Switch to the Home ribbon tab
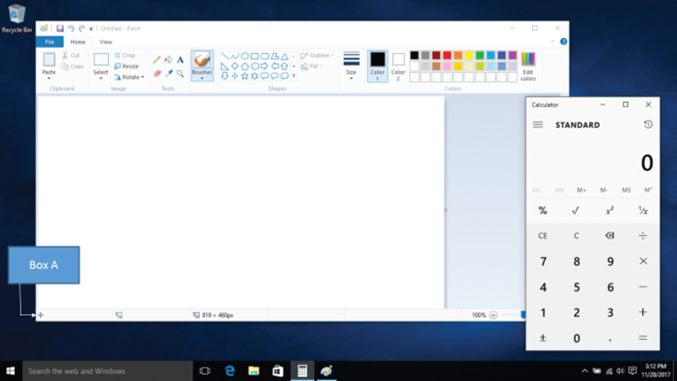Image resolution: width=677 pixels, height=381 pixels. [78, 42]
